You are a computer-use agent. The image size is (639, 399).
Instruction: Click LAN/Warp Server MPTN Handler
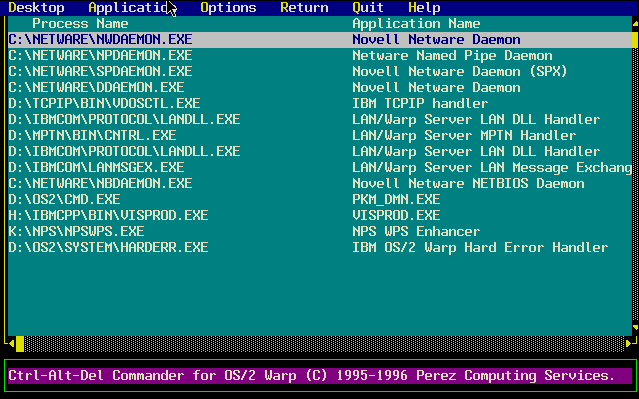[464, 135]
